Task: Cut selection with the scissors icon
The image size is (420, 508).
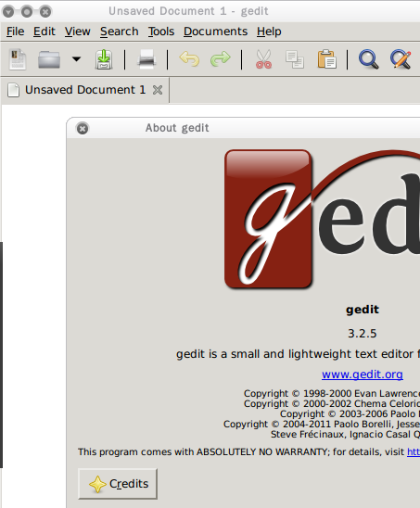Action: pos(263,59)
